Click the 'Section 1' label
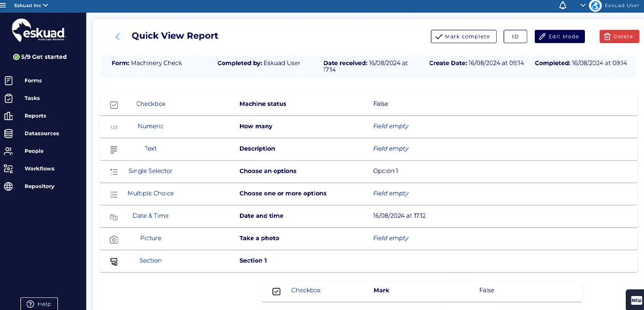This screenshot has height=310, width=644. pyautogui.click(x=253, y=261)
